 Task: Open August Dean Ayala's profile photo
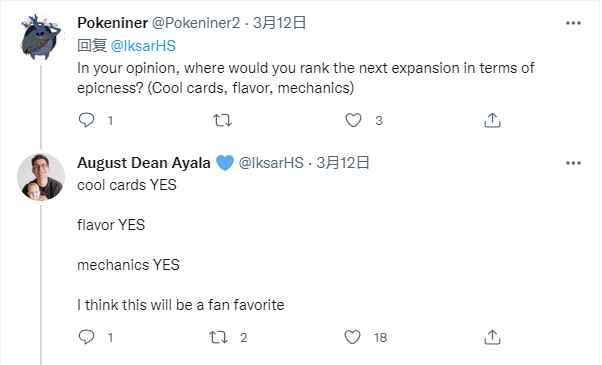[x=41, y=177]
